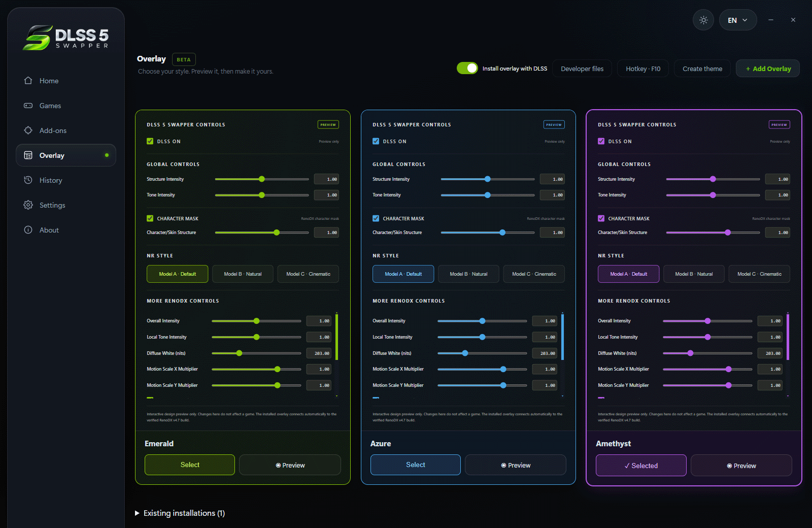Adjust Structure Intensity slider in Amethyst card

(713, 179)
